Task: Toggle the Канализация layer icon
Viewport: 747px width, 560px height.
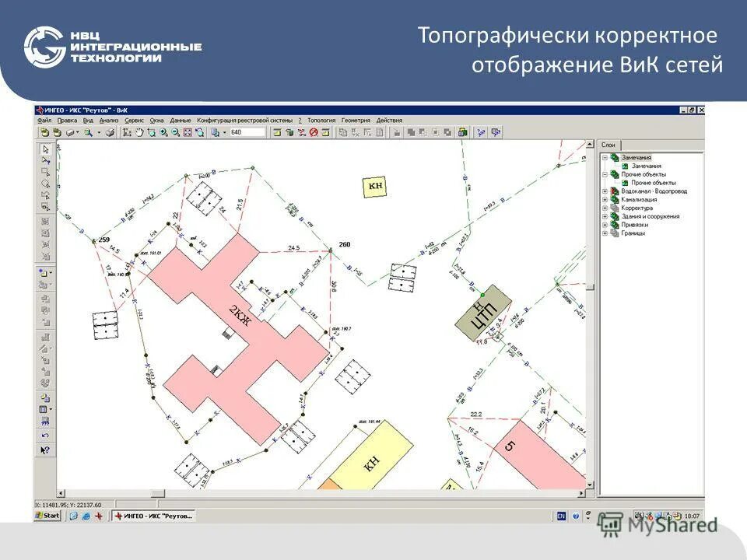Action: click(615, 199)
